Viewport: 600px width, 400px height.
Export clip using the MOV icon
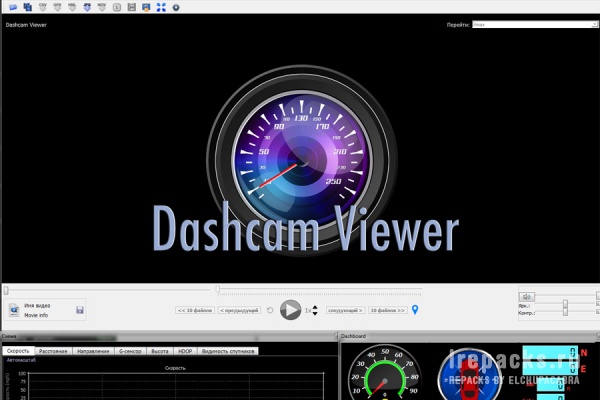(102, 7)
